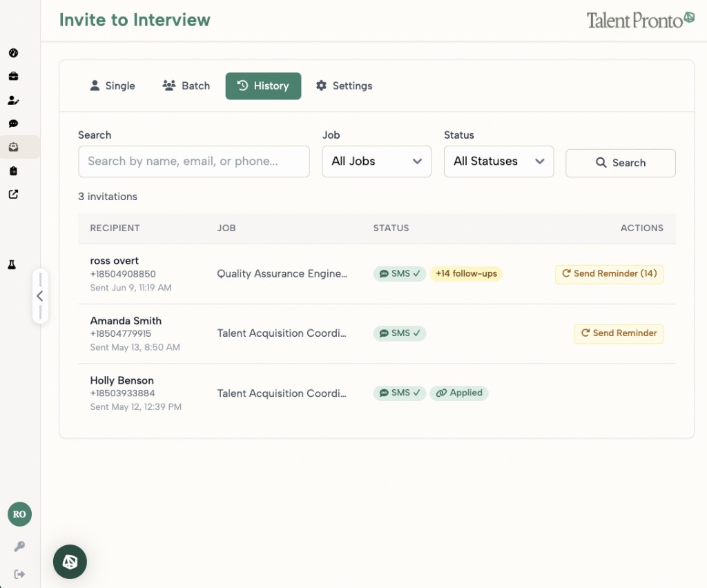The image size is (707, 588).
Task: Click the sign out icon
Action: tap(19, 574)
